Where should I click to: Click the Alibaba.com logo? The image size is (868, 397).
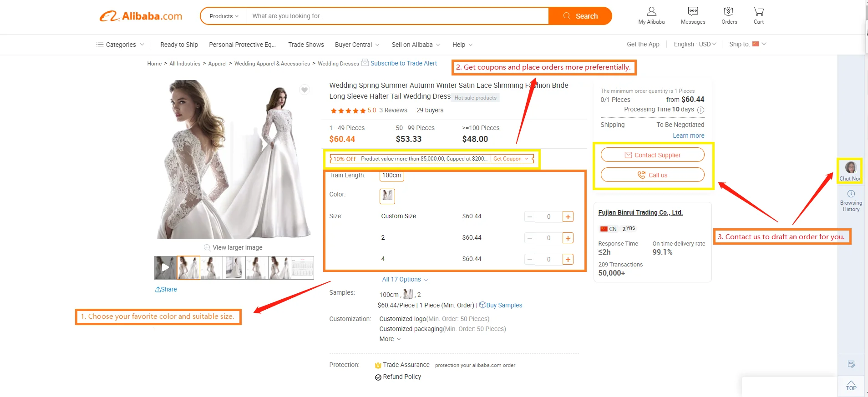pos(141,16)
